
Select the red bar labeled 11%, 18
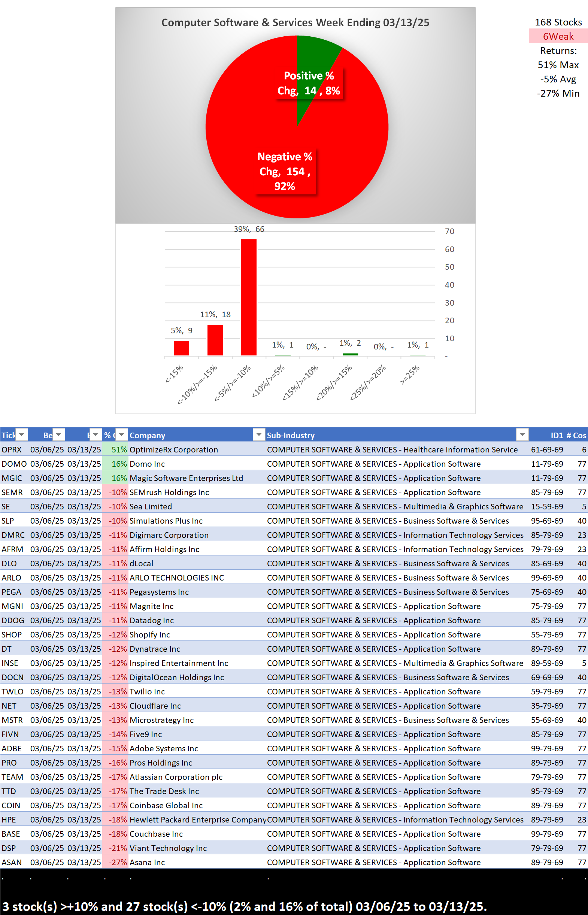pyautogui.click(x=215, y=340)
